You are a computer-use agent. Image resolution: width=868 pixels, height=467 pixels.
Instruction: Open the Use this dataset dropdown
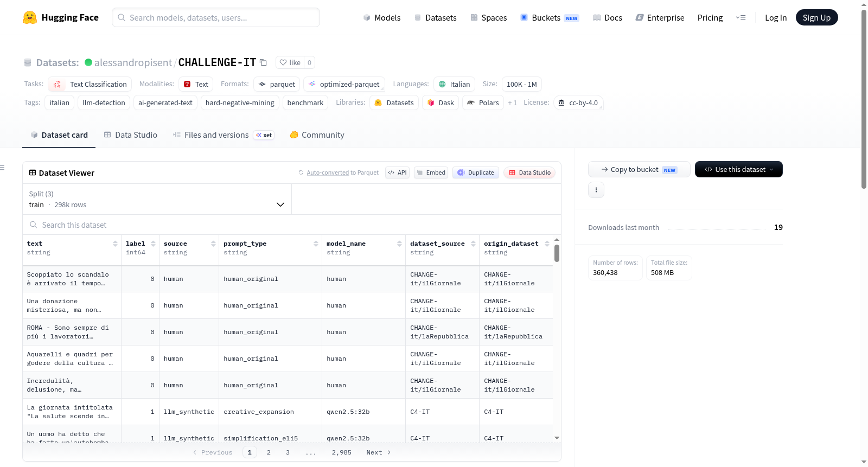point(739,169)
